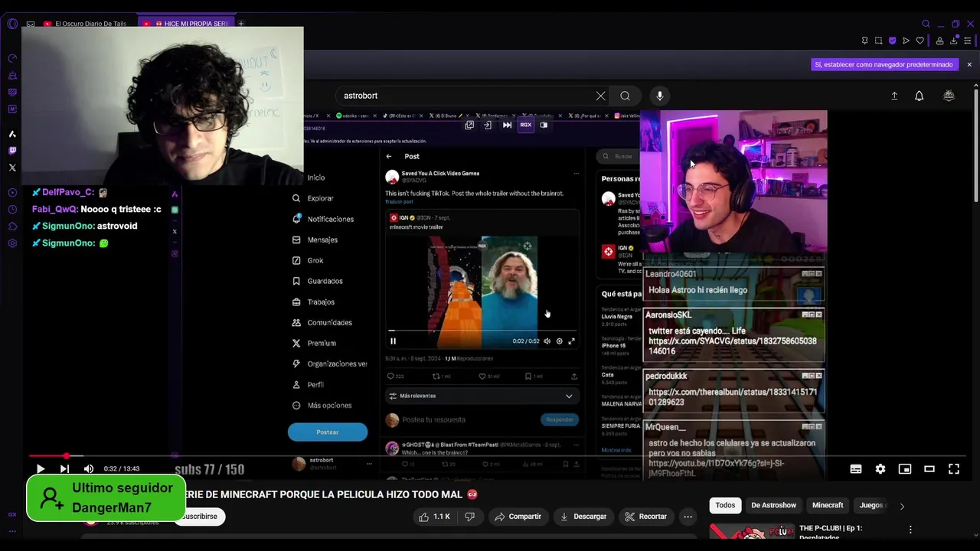Dismiss the default browser banner
This screenshot has height=551, width=980.
coord(969,64)
